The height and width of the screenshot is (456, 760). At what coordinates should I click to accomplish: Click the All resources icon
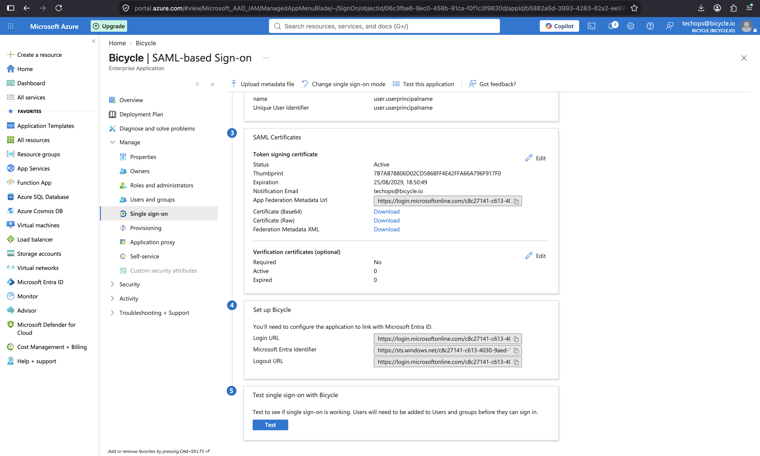(x=10, y=140)
